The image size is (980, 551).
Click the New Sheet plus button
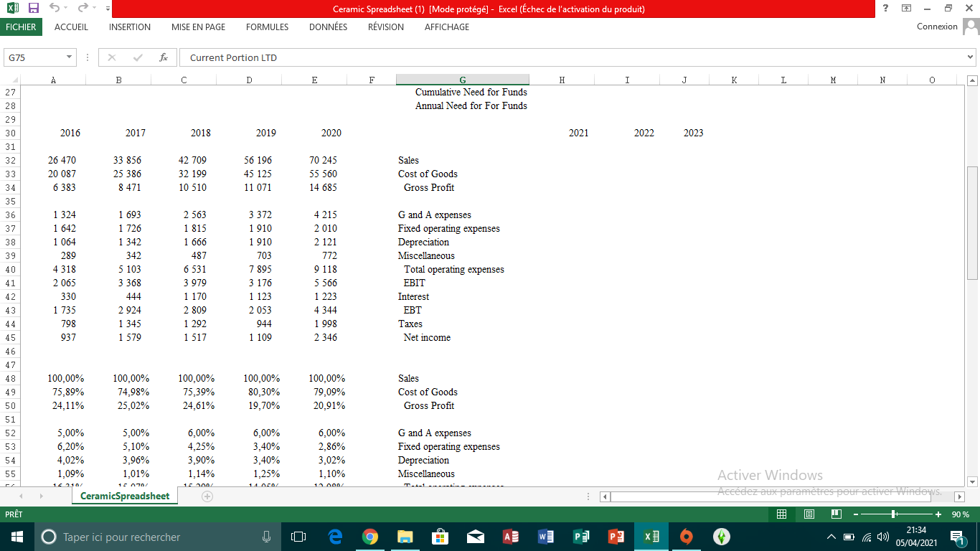tap(207, 496)
